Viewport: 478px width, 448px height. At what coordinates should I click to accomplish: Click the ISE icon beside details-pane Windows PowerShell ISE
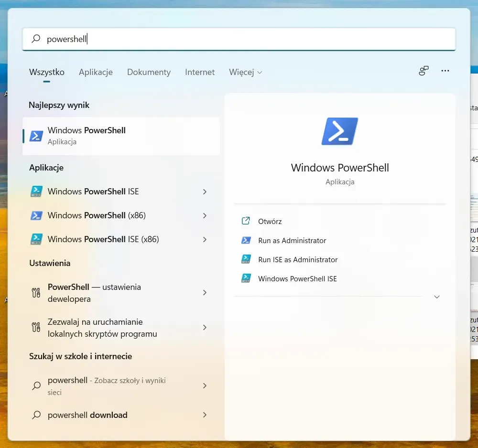pyautogui.click(x=246, y=278)
